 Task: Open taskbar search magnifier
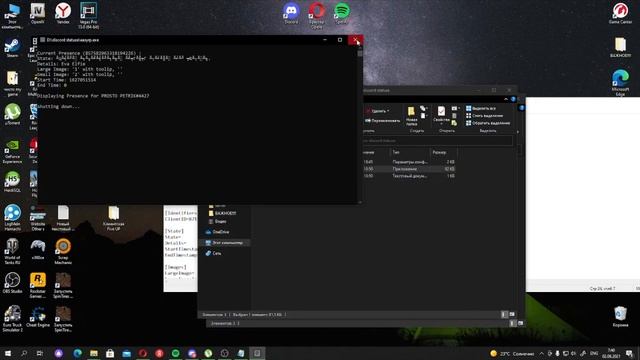click(x=24, y=353)
